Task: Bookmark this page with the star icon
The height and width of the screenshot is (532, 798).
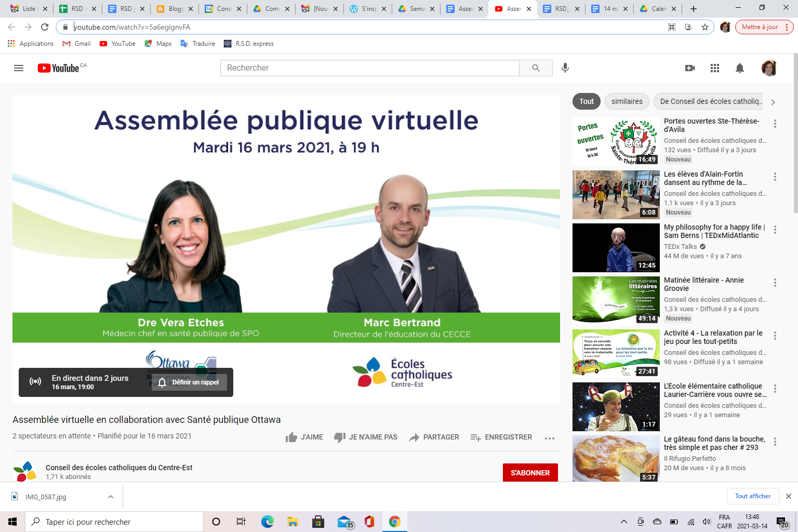Action: pyautogui.click(x=705, y=27)
